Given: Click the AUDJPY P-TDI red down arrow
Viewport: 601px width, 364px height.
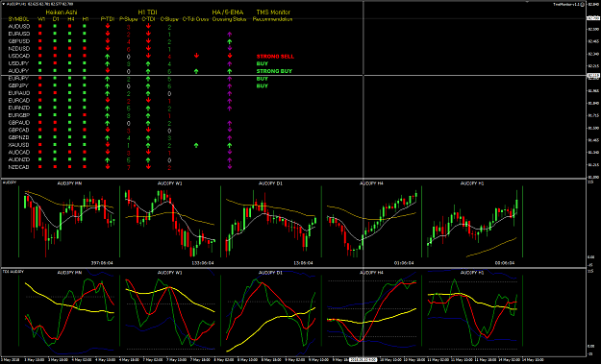Looking at the screenshot, I should 108,71.
